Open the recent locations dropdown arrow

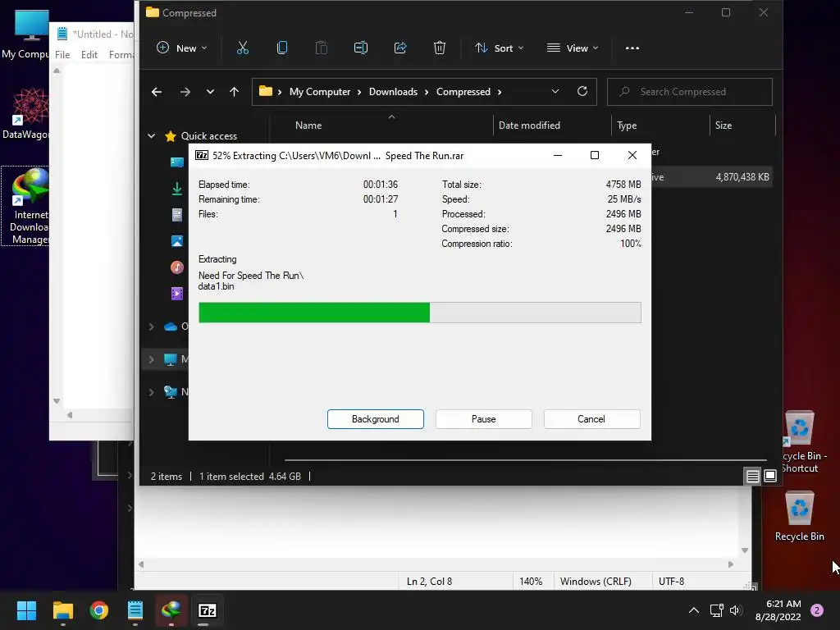(x=211, y=92)
